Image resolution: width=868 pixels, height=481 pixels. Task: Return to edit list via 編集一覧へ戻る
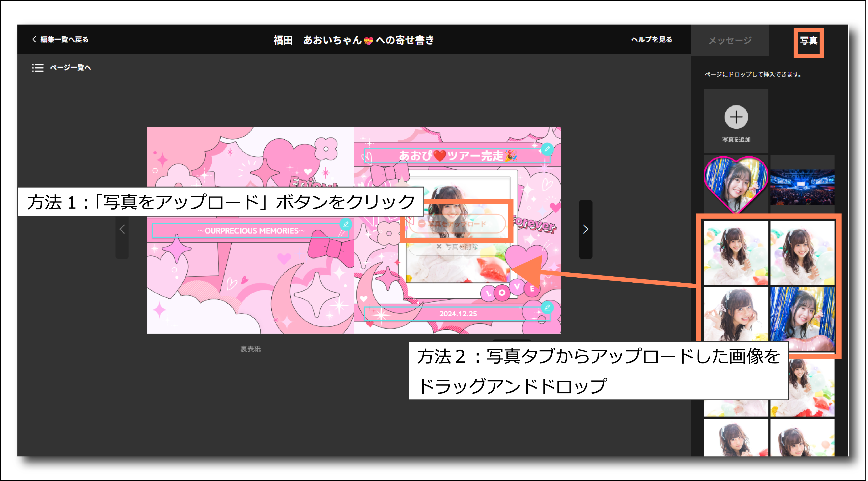tap(64, 40)
